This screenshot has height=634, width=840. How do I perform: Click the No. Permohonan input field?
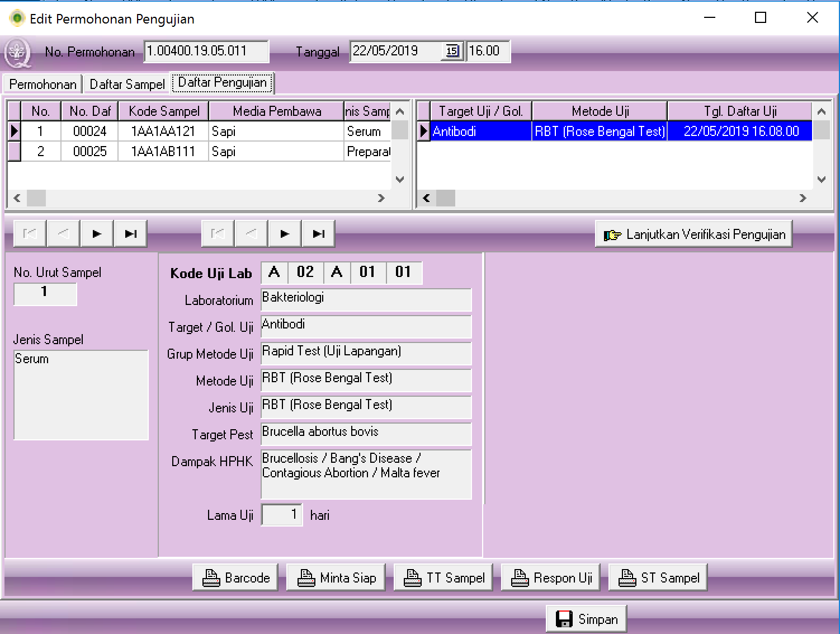205,51
